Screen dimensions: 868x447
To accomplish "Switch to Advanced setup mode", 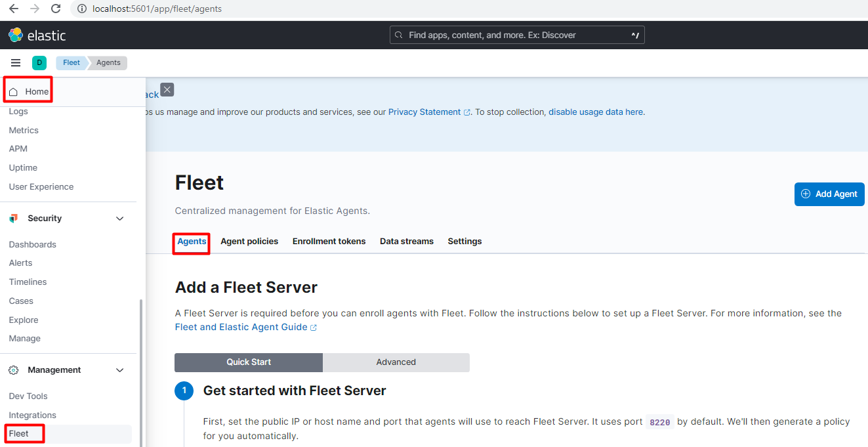I will [396, 362].
